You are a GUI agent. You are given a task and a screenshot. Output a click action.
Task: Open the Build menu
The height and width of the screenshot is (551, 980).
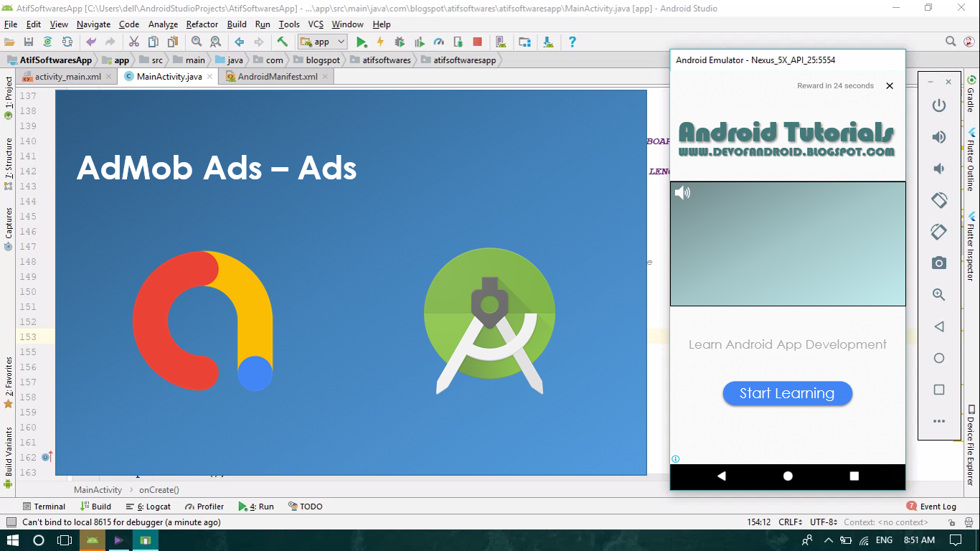click(x=237, y=24)
